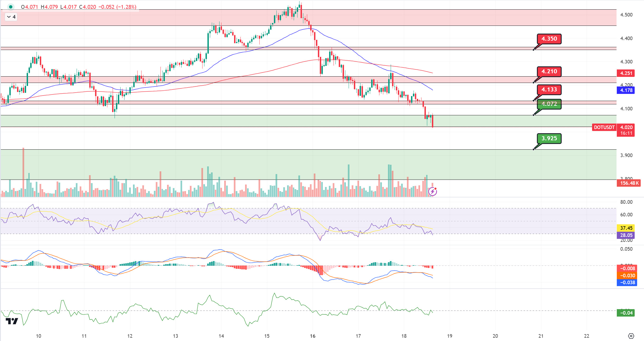
Task: Click the blue 4.178 moving average tag
Action: (x=626, y=90)
